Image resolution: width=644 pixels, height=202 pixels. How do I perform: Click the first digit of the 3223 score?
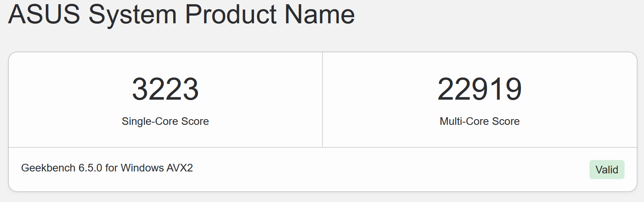click(x=140, y=89)
